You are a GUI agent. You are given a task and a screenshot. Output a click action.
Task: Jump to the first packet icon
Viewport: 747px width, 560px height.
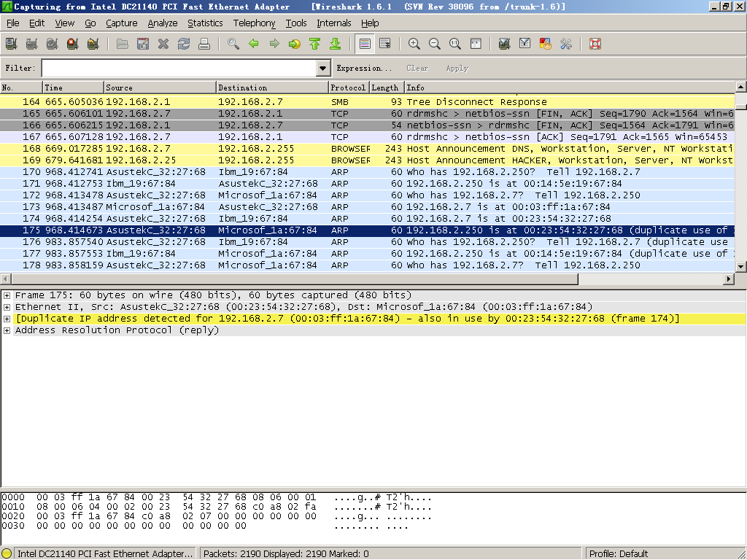[x=315, y=44]
